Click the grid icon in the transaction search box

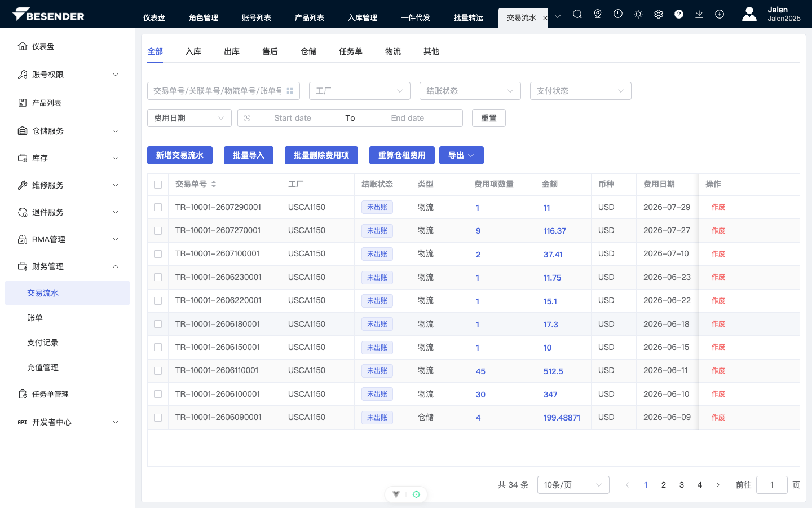click(x=290, y=91)
